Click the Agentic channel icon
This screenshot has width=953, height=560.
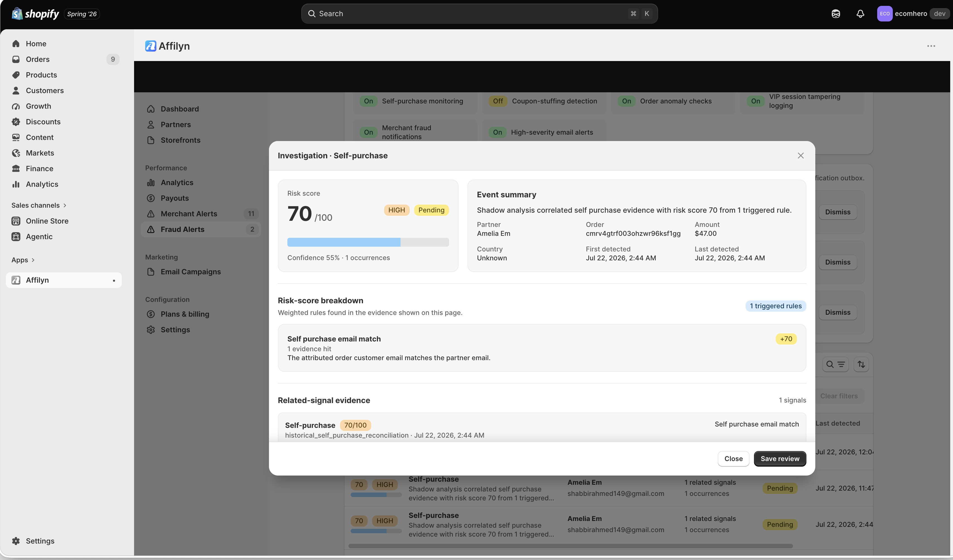pyautogui.click(x=16, y=237)
